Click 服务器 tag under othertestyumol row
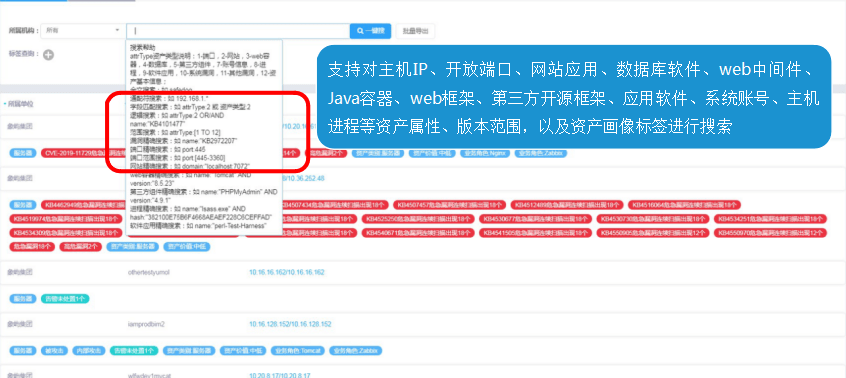The image size is (846, 378). pyautogui.click(x=23, y=299)
